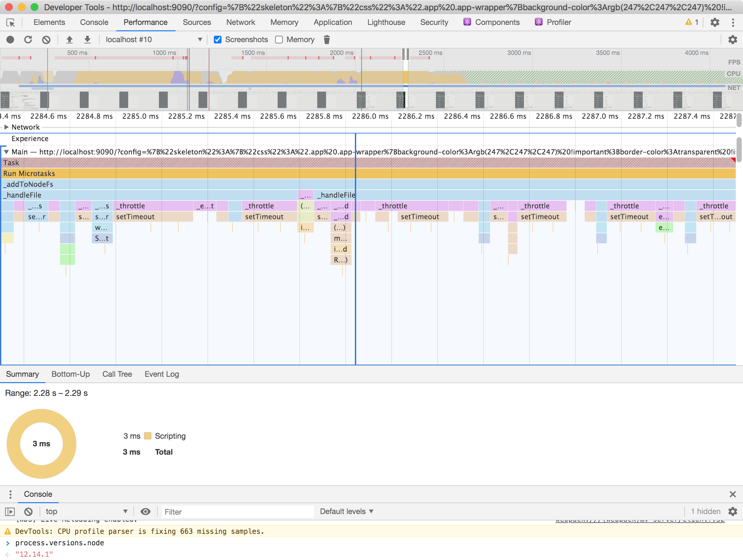Click the eye live expression icon
The image size is (743, 560).
(x=145, y=511)
